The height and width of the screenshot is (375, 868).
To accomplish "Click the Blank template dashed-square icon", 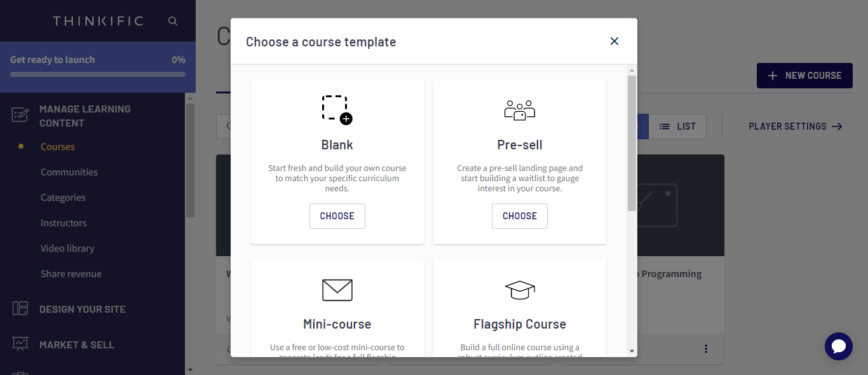I will point(337,109).
